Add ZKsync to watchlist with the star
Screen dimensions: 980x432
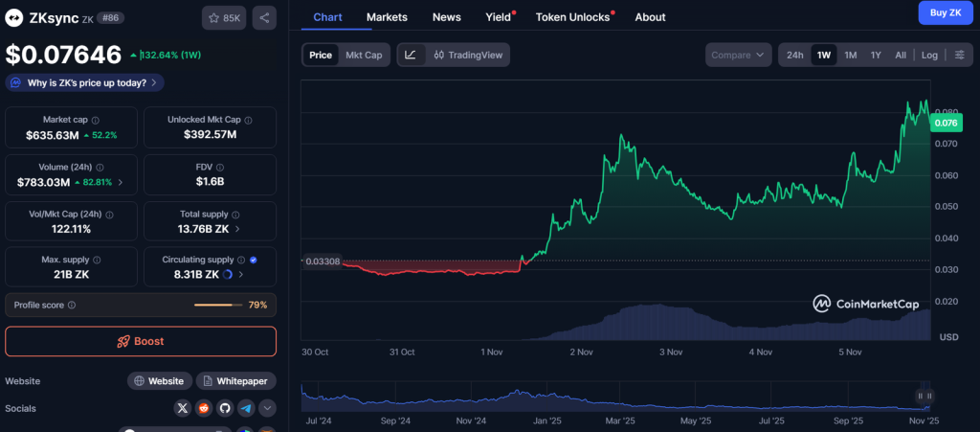[x=223, y=17]
